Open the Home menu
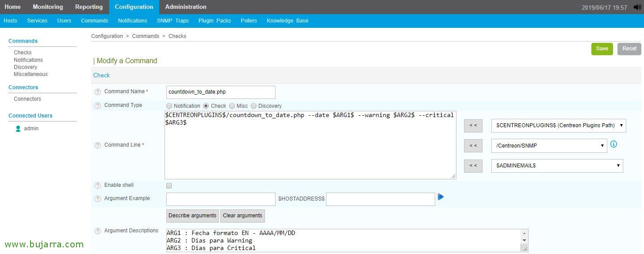644x254 pixels. [13, 7]
